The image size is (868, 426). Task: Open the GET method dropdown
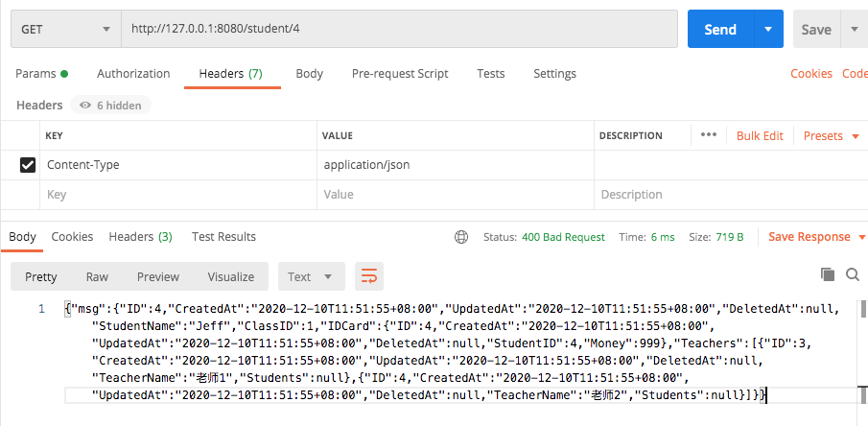tap(65, 30)
